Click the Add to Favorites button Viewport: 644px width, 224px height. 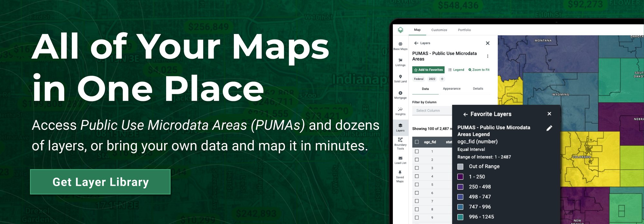pos(428,70)
